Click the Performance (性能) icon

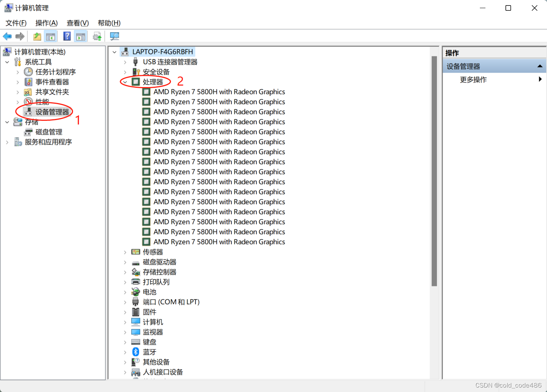[x=28, y=102]
